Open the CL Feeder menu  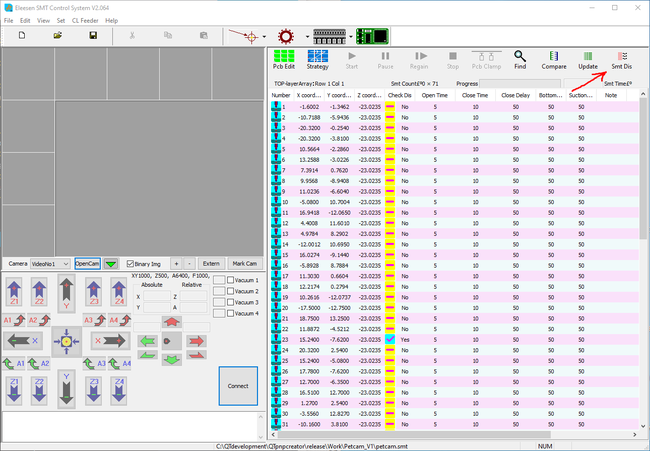click(x=85, y=20)
